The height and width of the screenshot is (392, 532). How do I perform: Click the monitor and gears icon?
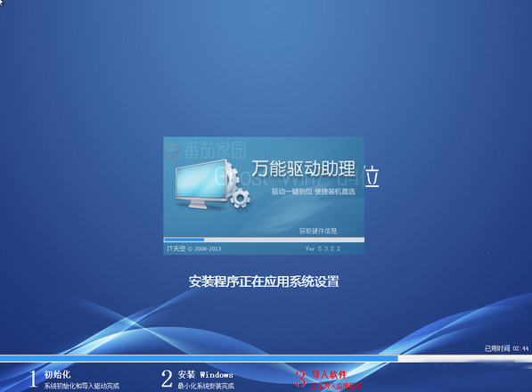coord(213,184)
